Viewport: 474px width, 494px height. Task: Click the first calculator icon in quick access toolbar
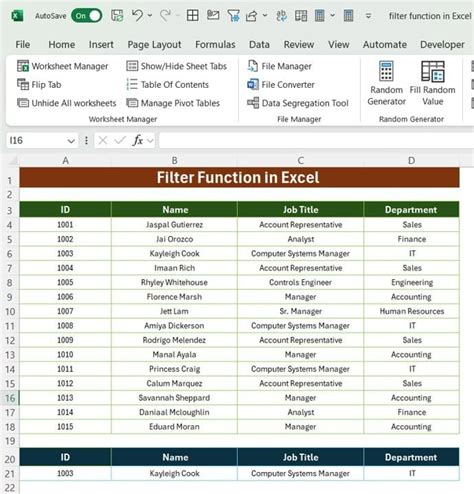coord(320,16)
